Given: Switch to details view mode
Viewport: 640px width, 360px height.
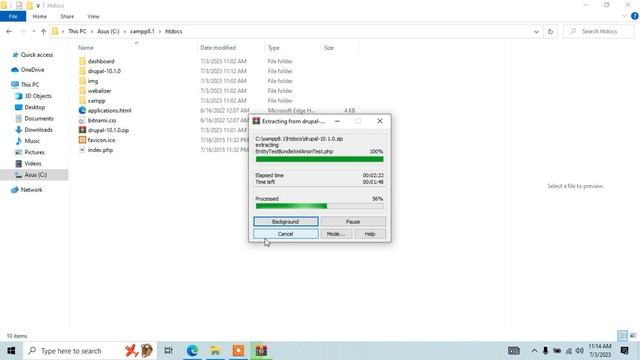Looking at the screenshot, I should (622, 336).
